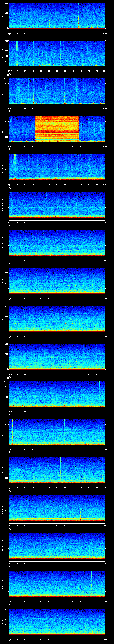The height and width of the screenshot is (644, 114).
Task: Click the 14:24:00 start time label
Action: coord(9,412)
